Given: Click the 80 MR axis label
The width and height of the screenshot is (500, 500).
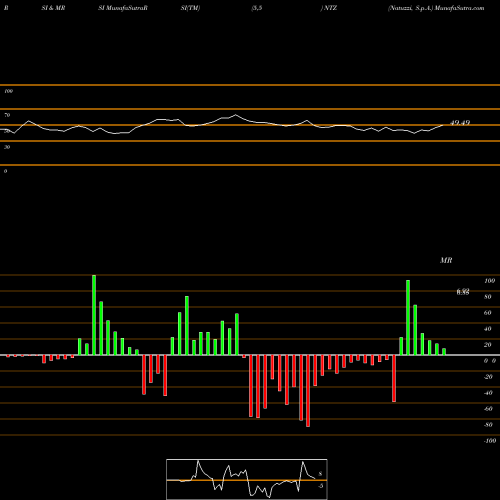Looking at the screenshot, I should coord(488,297).
